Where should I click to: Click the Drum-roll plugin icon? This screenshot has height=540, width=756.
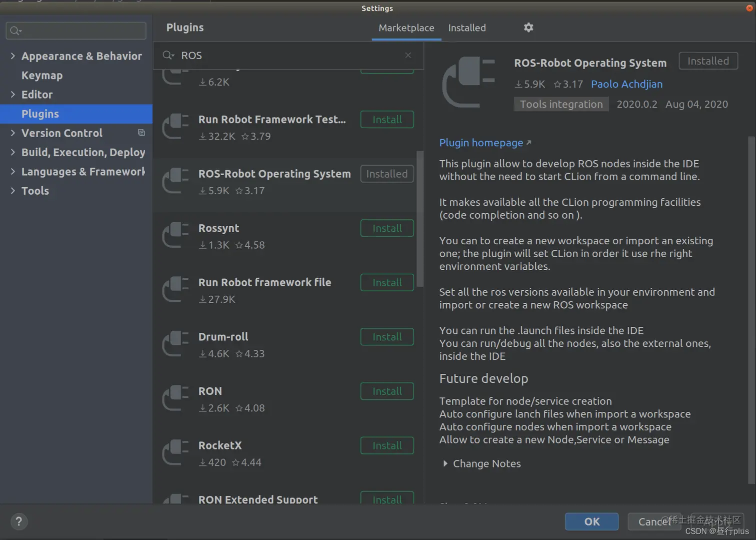coord(175,344)
